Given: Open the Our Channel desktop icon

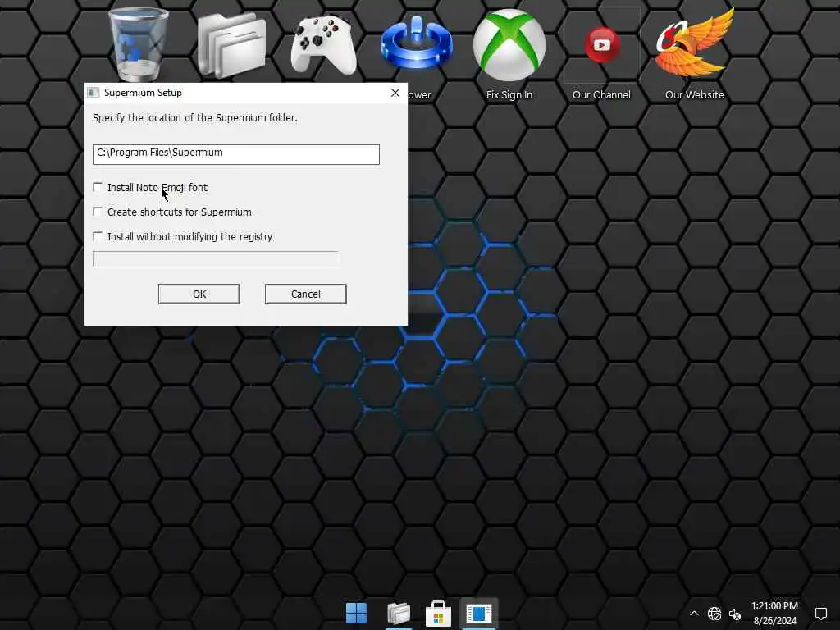Looking at the screenshot, I should tap(601, 45).
